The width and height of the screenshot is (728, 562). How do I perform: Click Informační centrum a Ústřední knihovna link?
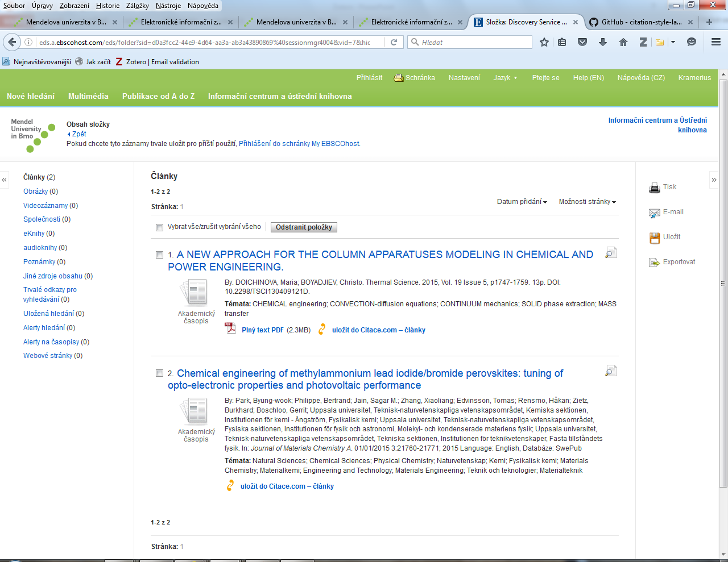[x=657, y=125]
